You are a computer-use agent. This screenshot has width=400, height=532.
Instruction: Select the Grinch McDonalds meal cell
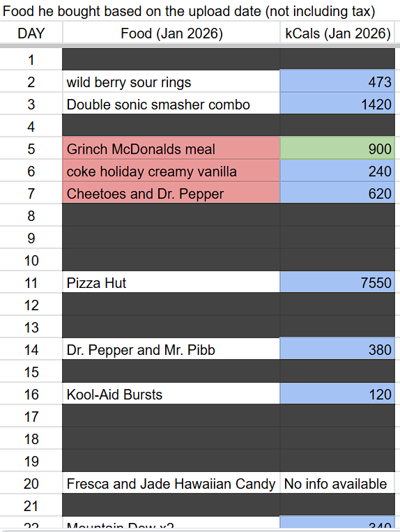click(x=171, y=149)
